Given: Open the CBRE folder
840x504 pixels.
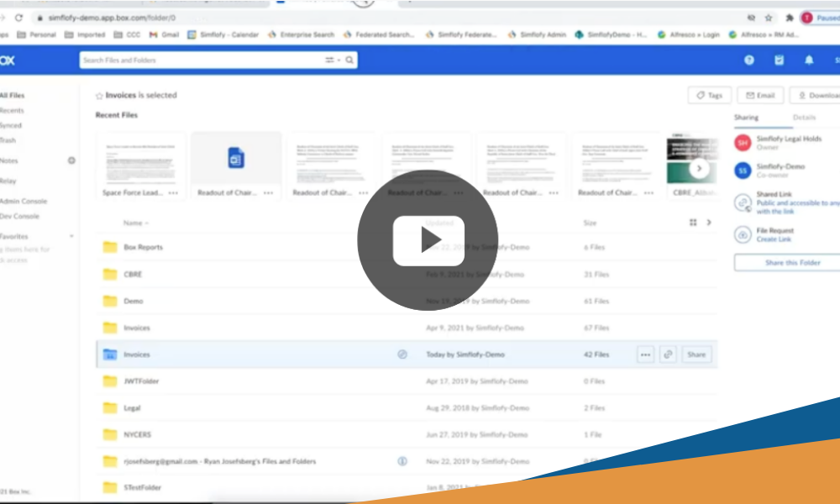Looking at the screenshot, I should [x=133, y=274].
